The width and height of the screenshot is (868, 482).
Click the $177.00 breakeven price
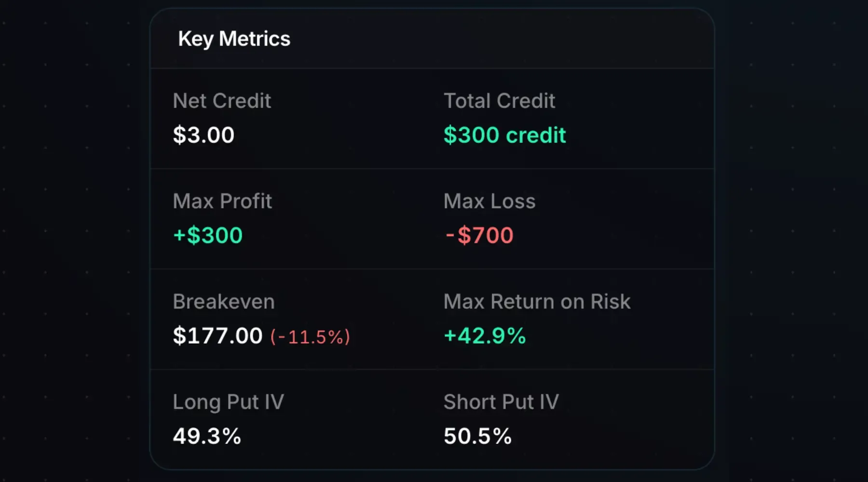pos(217,335)
